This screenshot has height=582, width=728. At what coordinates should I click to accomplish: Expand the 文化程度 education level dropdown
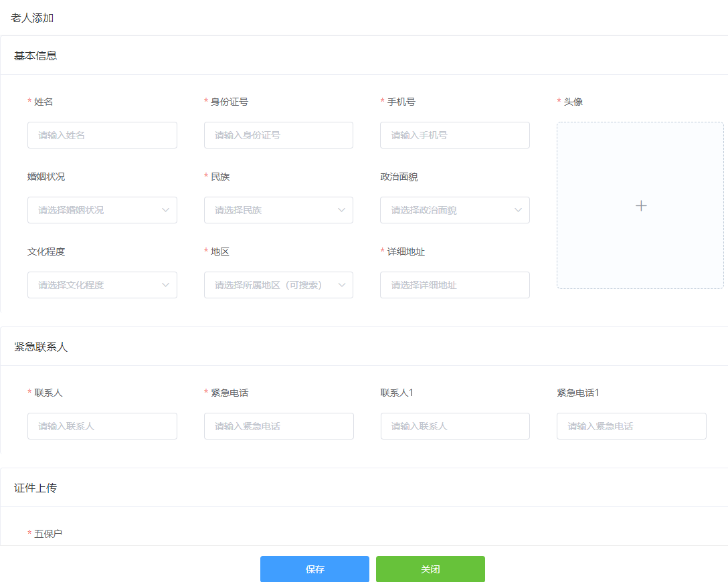pyautogui.click(x=94, y=285)
